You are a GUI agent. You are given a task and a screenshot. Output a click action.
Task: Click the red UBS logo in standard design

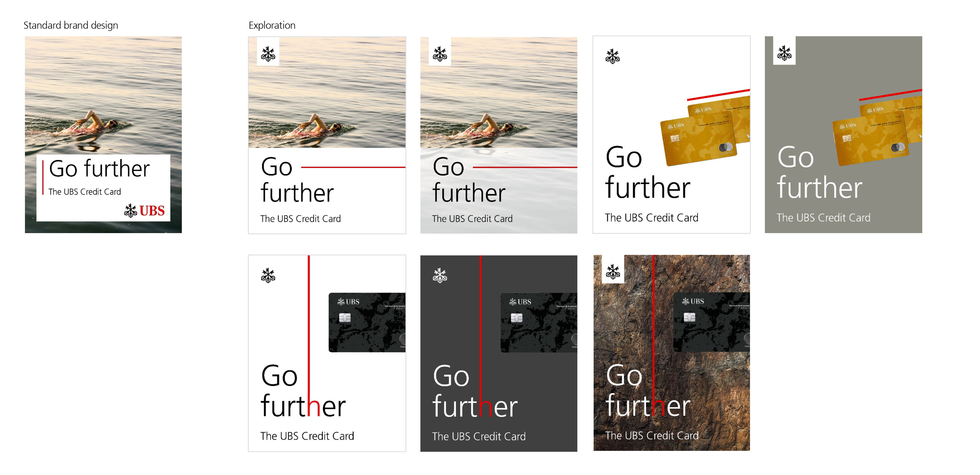(x=144, y=210)
